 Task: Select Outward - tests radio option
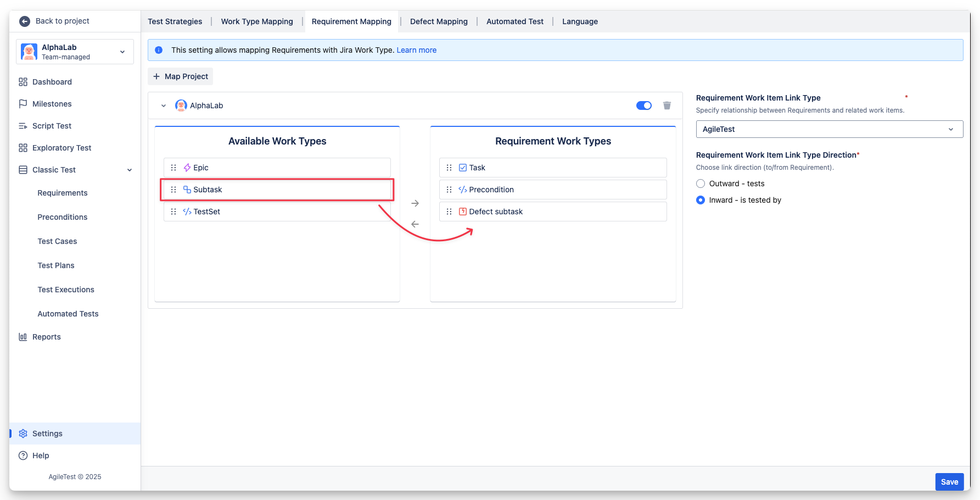(701, 184)
